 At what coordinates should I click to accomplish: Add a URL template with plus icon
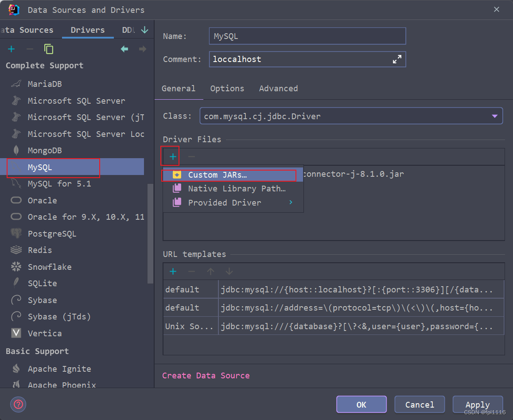pos(173,271)
